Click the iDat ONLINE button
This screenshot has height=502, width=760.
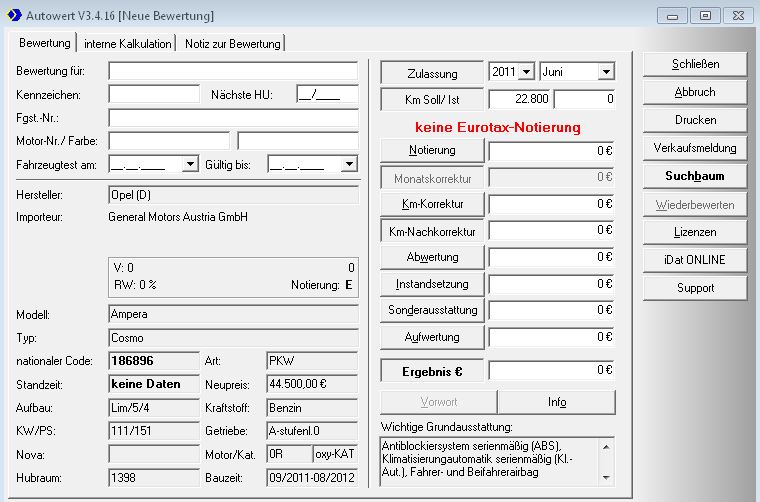[x=695, y=260]
